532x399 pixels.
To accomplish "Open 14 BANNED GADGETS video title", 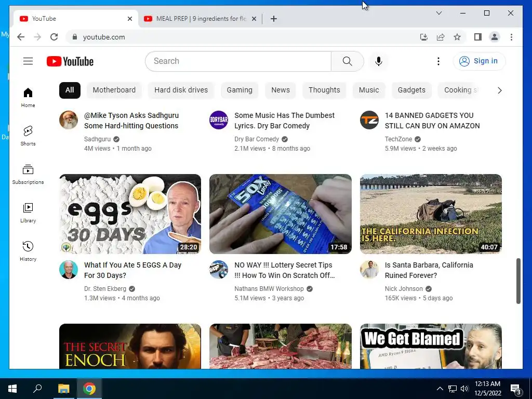I will click(432, 121).
